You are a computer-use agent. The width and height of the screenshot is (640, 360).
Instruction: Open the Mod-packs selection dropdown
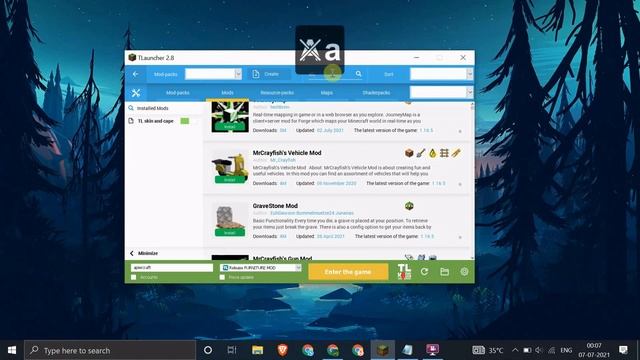213,74
